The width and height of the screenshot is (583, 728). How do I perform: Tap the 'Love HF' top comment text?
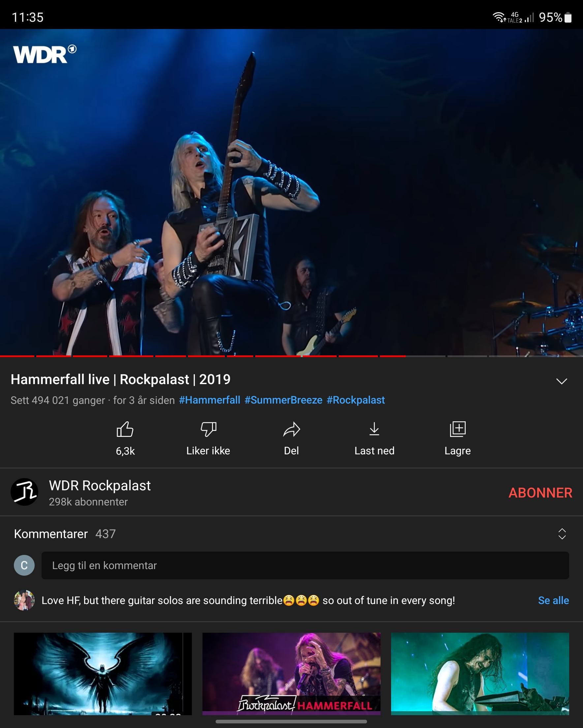(x=248, y=600)
